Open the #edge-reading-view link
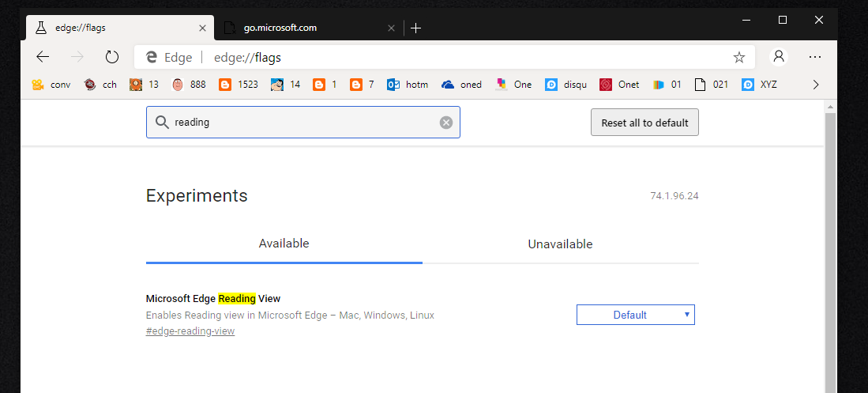The height and width of the screenshot is (393, 868). [190, 331]
